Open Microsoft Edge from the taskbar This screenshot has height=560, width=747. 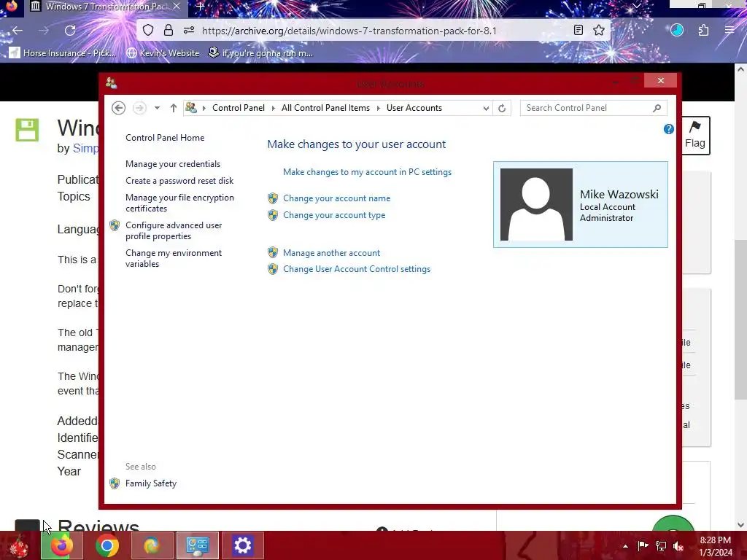[x=152, y=545]
